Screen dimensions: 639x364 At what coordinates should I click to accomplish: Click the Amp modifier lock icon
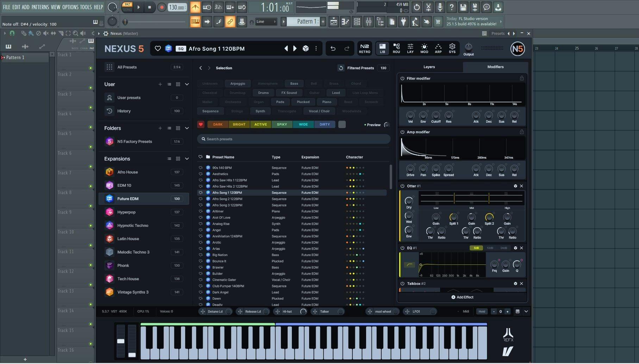tap(522, 132)
